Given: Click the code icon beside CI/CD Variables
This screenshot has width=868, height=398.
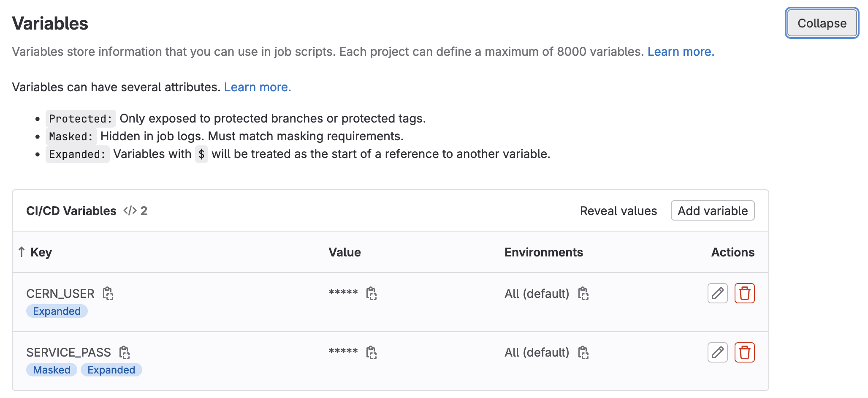Looking at the screenshot, I should tap(130, 210).
